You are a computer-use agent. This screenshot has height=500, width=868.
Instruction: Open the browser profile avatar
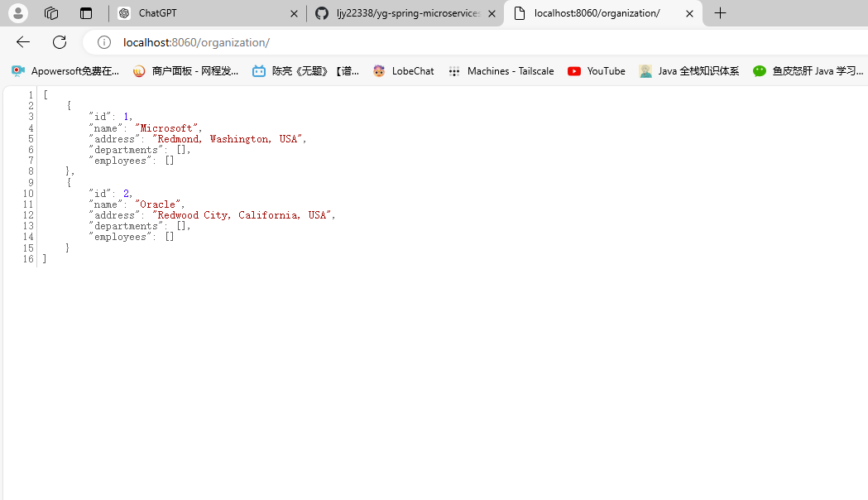[17, 13]
